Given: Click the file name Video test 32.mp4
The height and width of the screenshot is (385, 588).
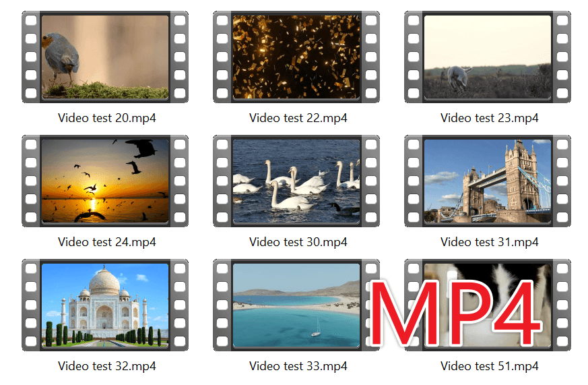Looking at the screenshot, I should click(x=107, y=366).
